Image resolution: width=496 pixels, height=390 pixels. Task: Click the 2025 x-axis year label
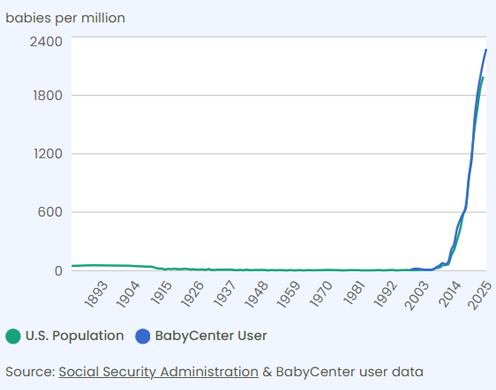[480, 296]
